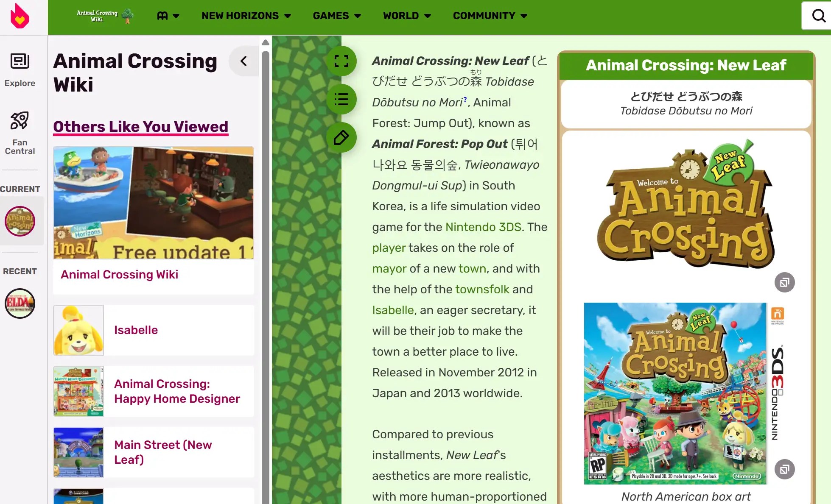Follow the townsfolk link
This screenshot has height=504, width=831.
482,290
